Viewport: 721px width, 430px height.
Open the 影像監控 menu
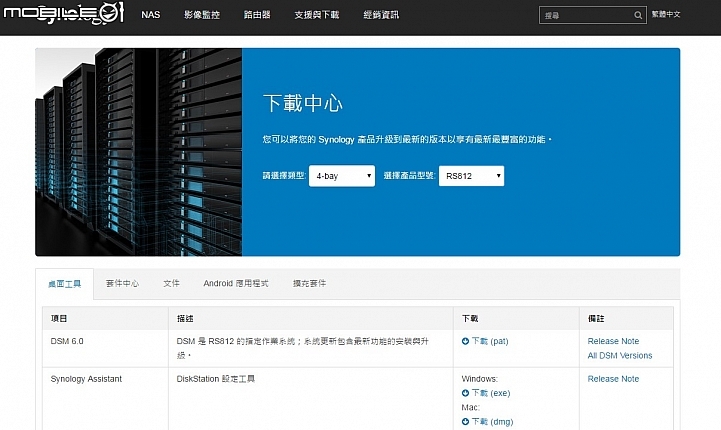(x=202, y=15)
